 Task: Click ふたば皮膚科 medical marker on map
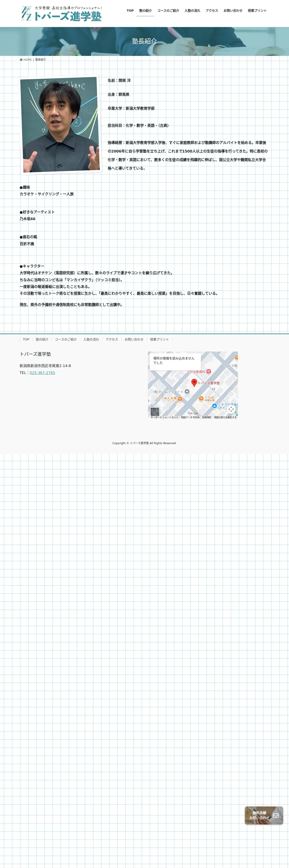pos(209,371)
